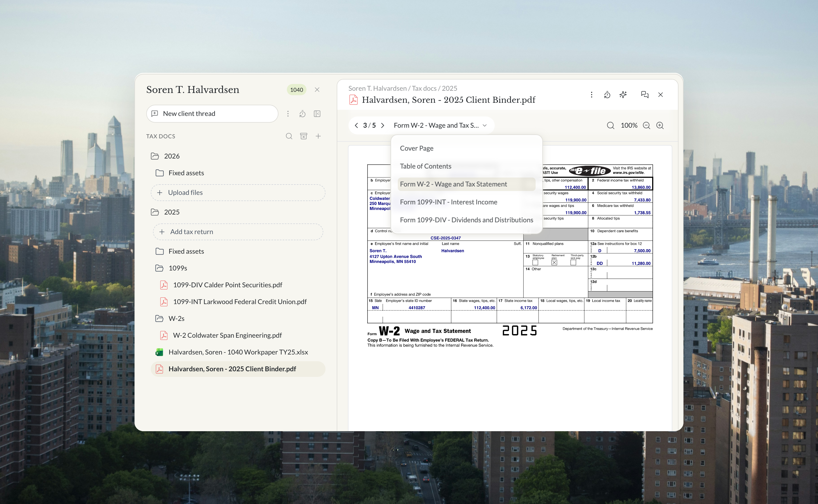Select Table of Contents from the menu
Screen dimensions: 818x504
tap(466, 166)
